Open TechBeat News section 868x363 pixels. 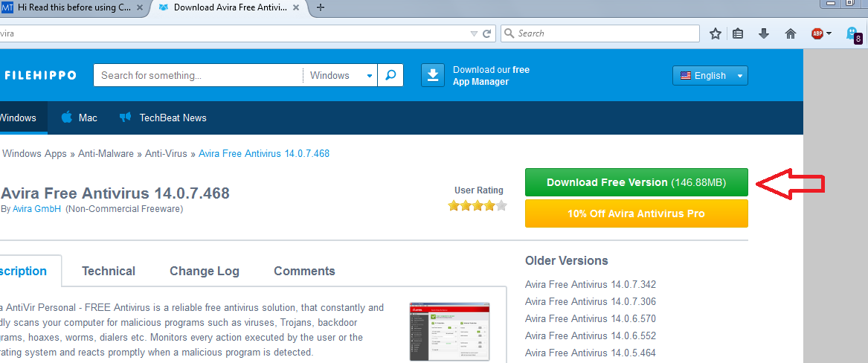[163, 118]
